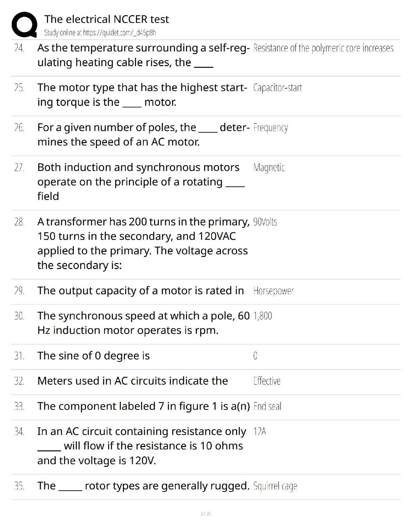The height and width of the screenshot is (532, 411).
Task: Click the page number indicator at bottom
Action: 205,514
